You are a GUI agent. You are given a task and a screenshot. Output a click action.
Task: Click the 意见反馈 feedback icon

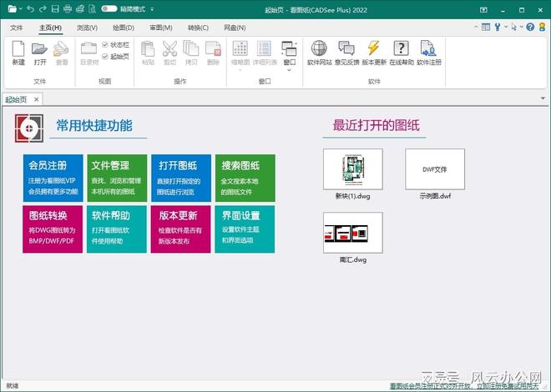click(x=346, y=52)
